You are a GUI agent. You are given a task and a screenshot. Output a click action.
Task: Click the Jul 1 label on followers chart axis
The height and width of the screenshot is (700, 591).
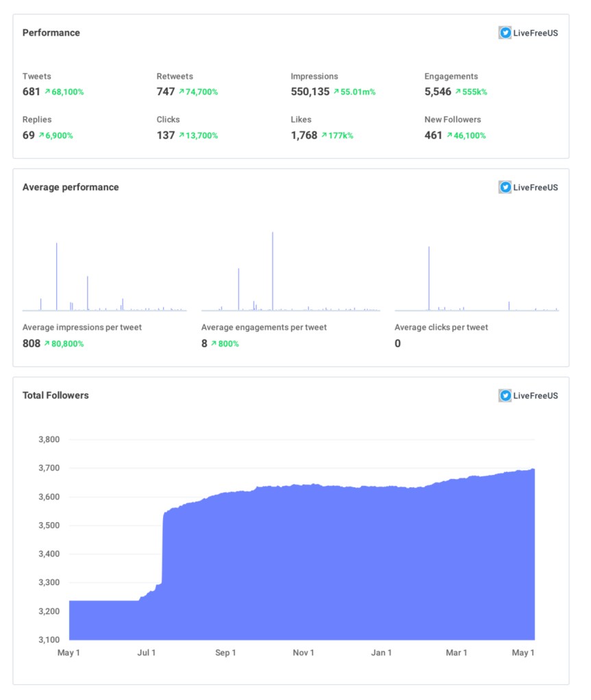(147, 653)
